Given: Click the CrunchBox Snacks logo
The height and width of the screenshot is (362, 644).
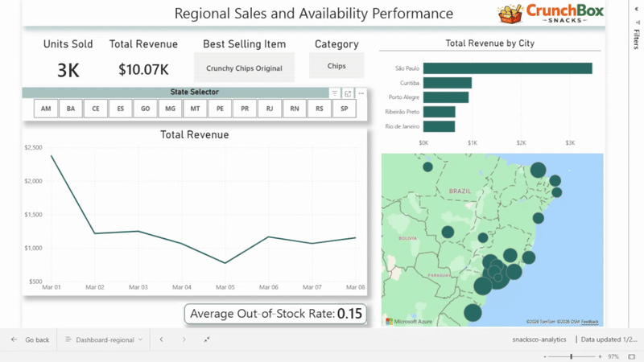Looking at the screenshot, I should pos(550,14).
